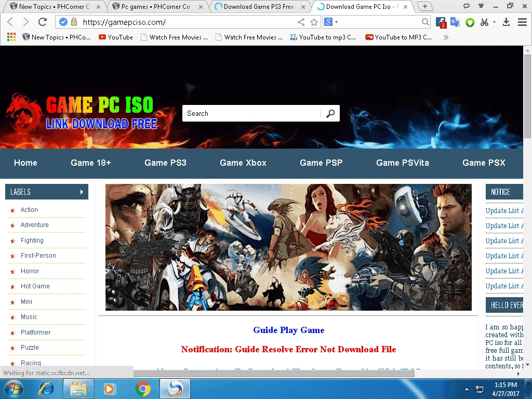Go forward to the next page

pos(26,22)
